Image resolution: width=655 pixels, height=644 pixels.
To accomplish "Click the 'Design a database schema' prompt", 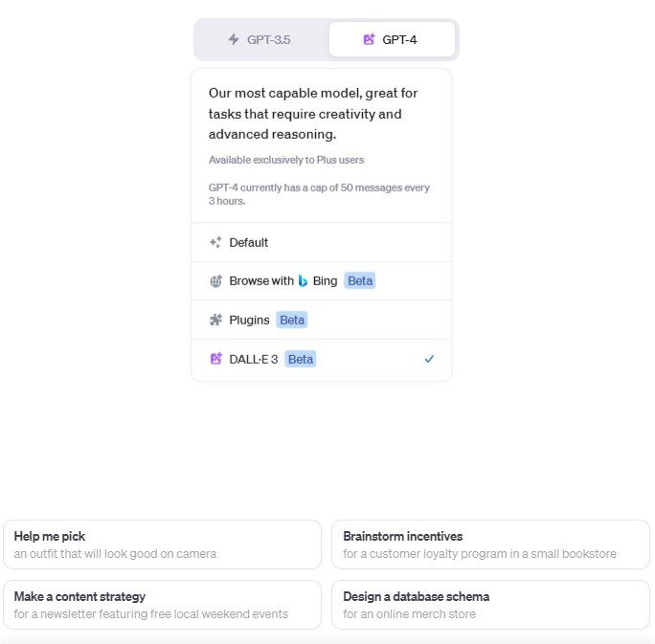I will 490,605.
